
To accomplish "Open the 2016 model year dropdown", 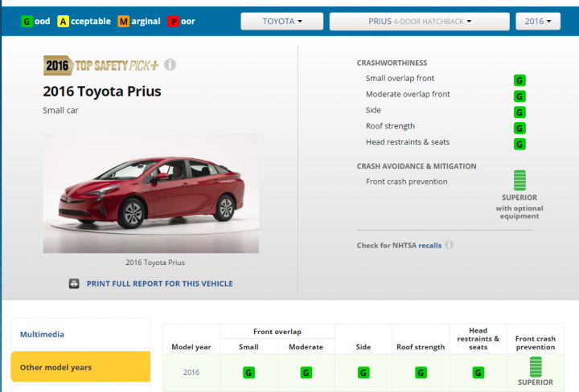I will [538, 22].
